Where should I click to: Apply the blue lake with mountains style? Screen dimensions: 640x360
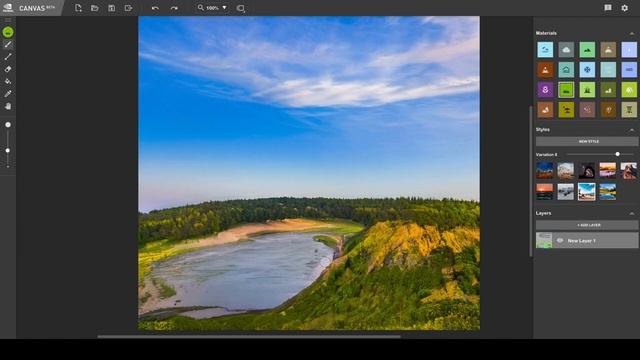click(x=608, y=191)
